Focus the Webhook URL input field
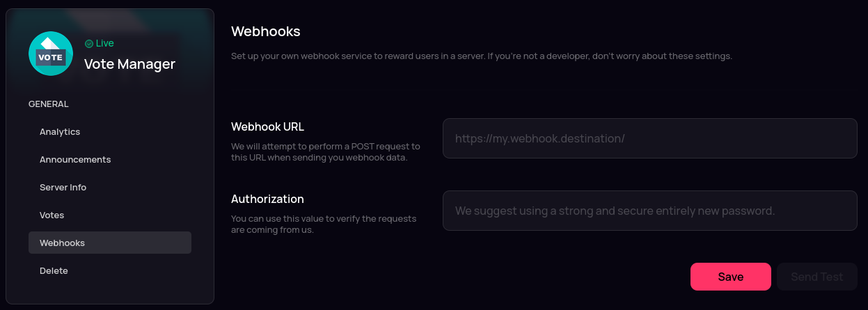868x310 pixels. click(649, 138)
